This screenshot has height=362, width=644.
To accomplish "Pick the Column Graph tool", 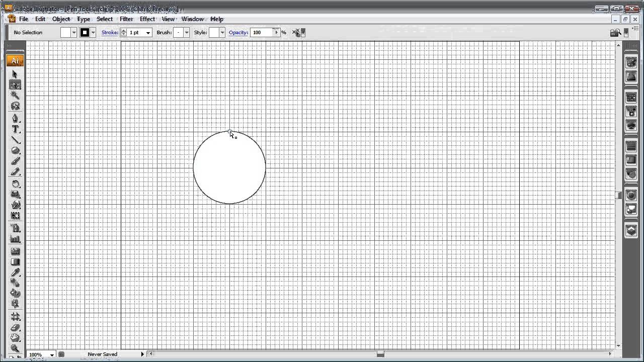I will pyautogui.click(x=15, y=239).
